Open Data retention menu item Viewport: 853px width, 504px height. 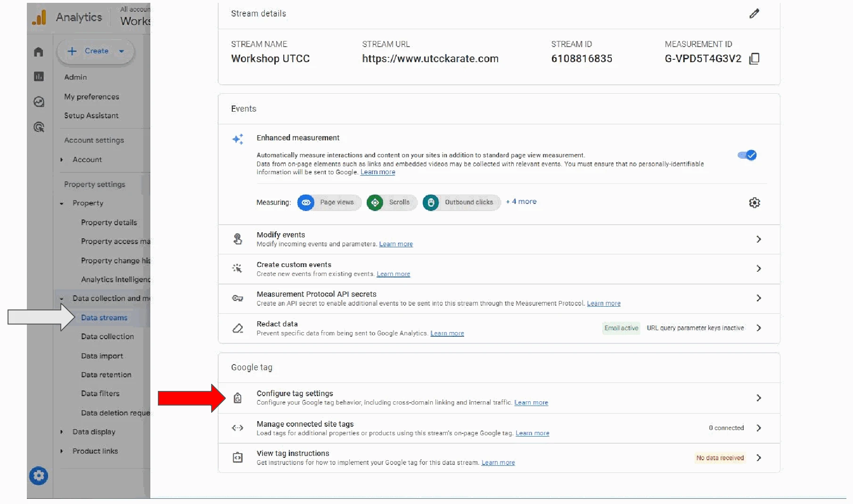coord(106,375)
